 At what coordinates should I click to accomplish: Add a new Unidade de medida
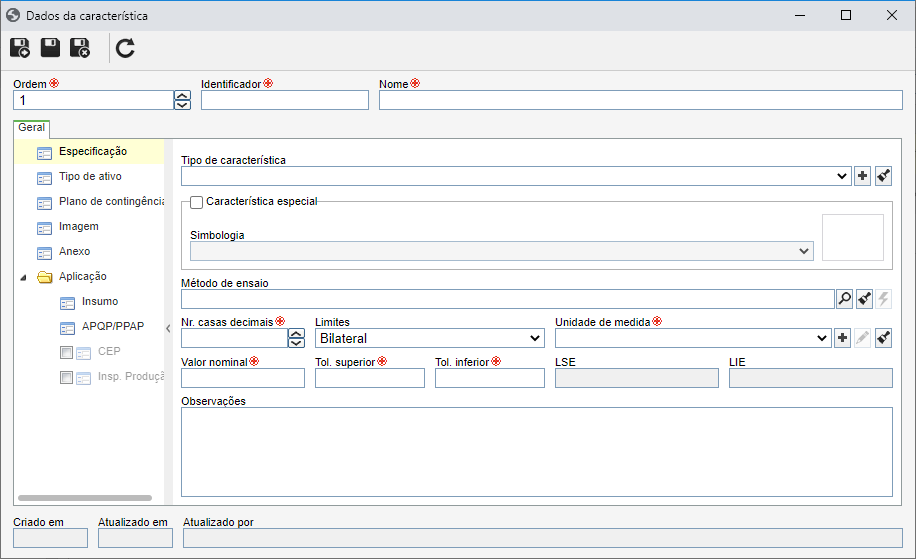(842, 338)
